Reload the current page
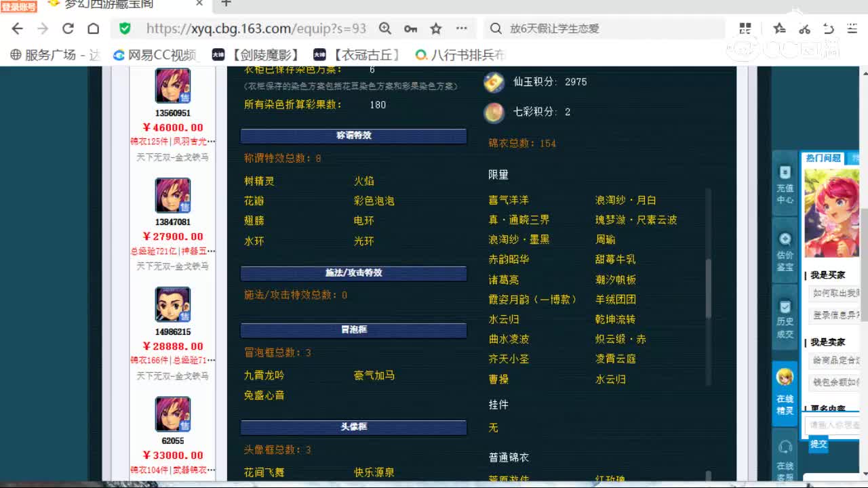This screenshot has width=868, height=488. point(68,28)
